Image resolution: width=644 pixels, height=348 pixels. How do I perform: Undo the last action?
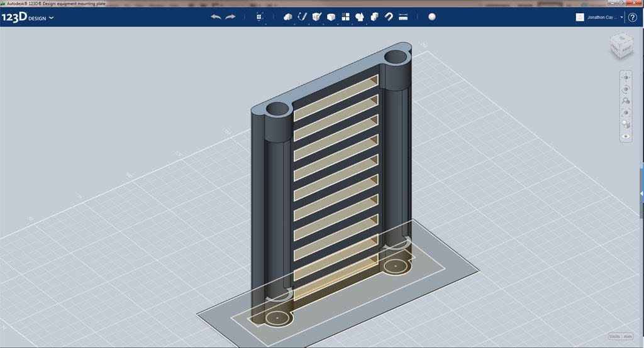coord(216,17)
